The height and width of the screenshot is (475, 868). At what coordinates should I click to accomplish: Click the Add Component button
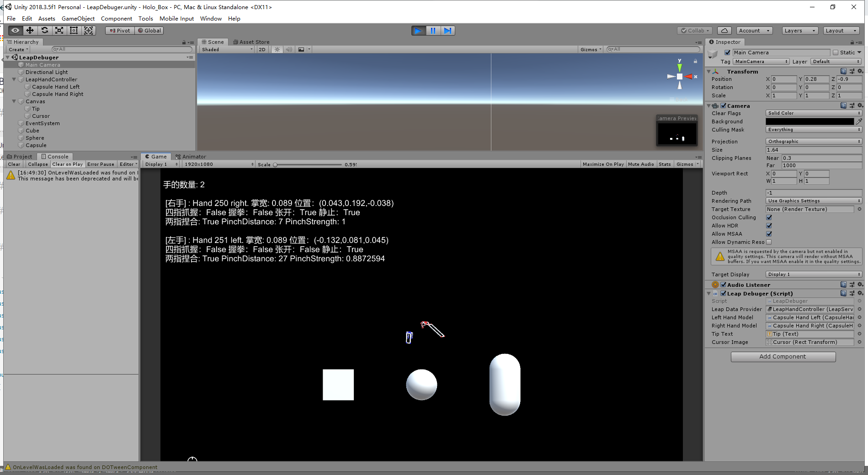[783, 356]
